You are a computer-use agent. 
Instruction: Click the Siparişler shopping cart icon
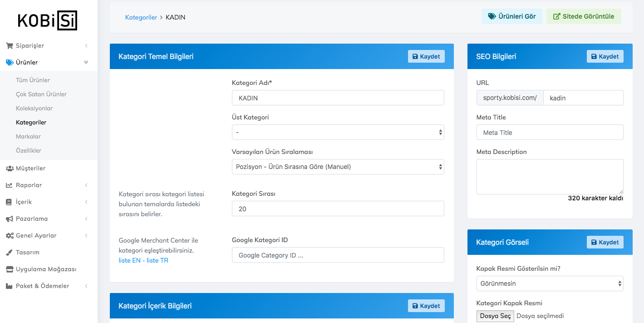point(9,45)
